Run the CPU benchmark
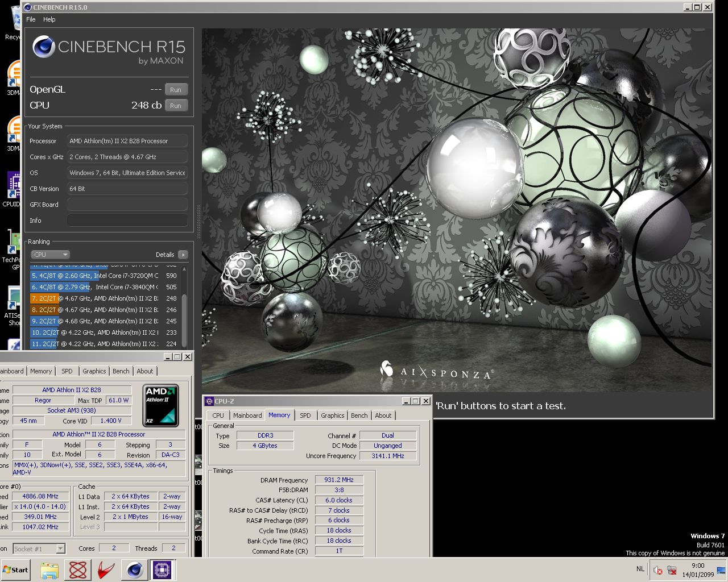 coord(176,106)
